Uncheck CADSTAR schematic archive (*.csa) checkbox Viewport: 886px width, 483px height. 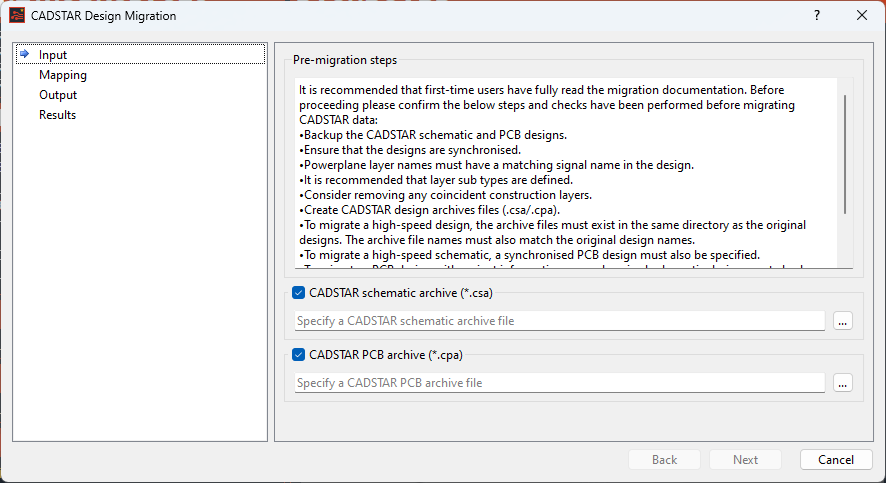298,293
